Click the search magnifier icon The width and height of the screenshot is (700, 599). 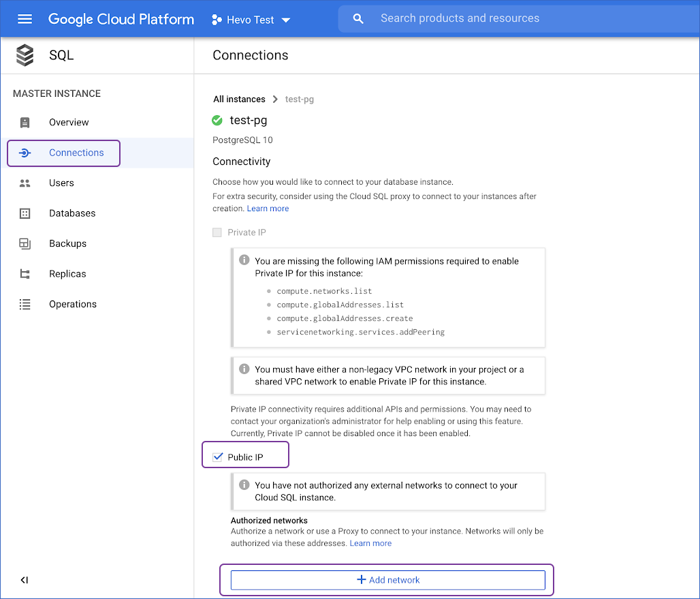[358, 19]
